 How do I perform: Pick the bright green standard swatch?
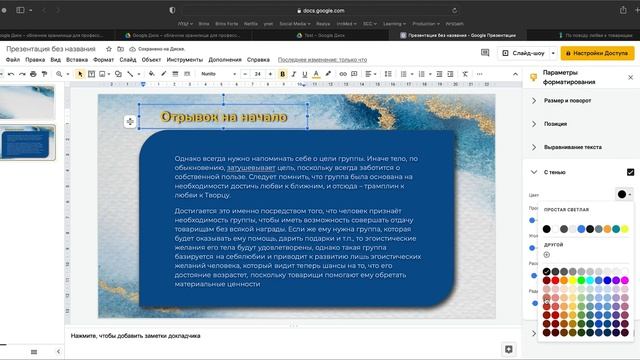(x=581, y=280)
